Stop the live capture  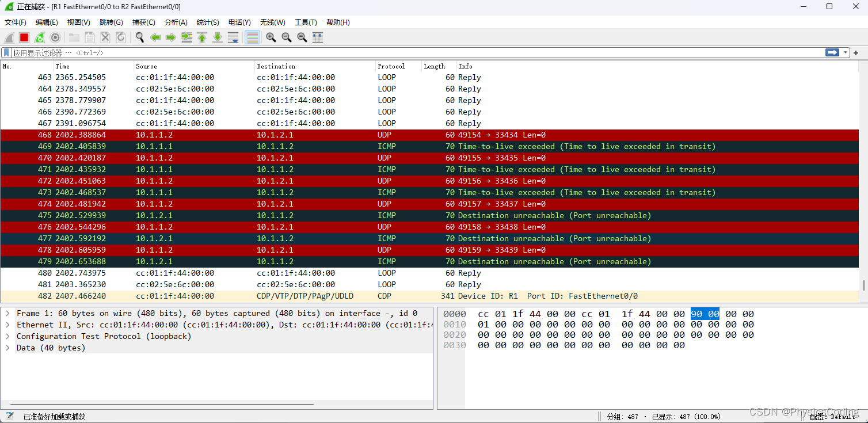click(x=23, y=37)
